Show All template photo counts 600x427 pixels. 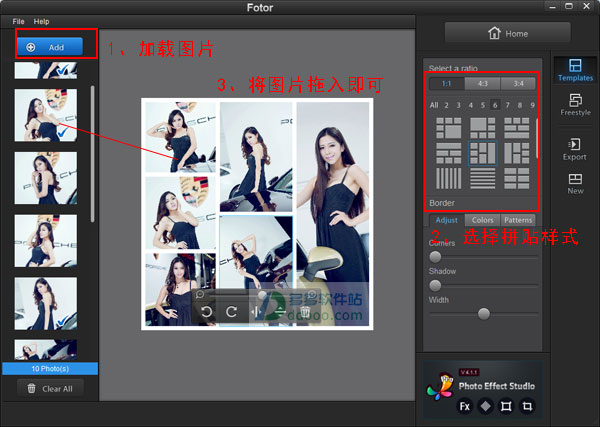434,105
